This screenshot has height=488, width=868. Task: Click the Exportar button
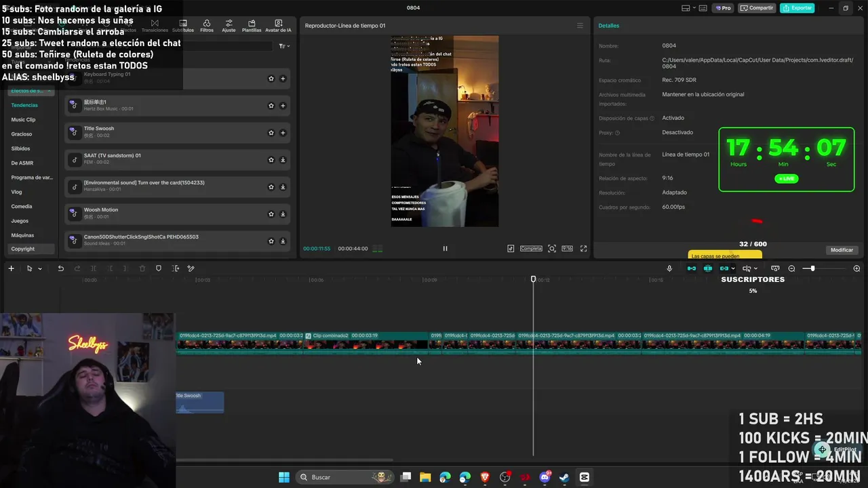[797, 8]
